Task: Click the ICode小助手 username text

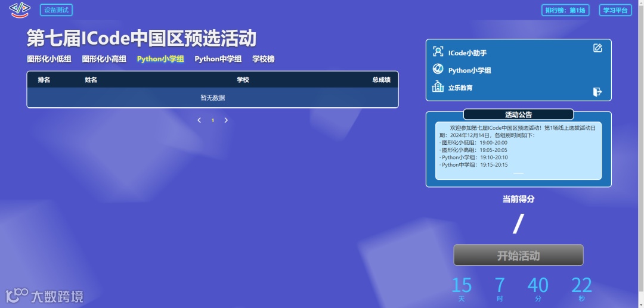Action: [467, 53]
